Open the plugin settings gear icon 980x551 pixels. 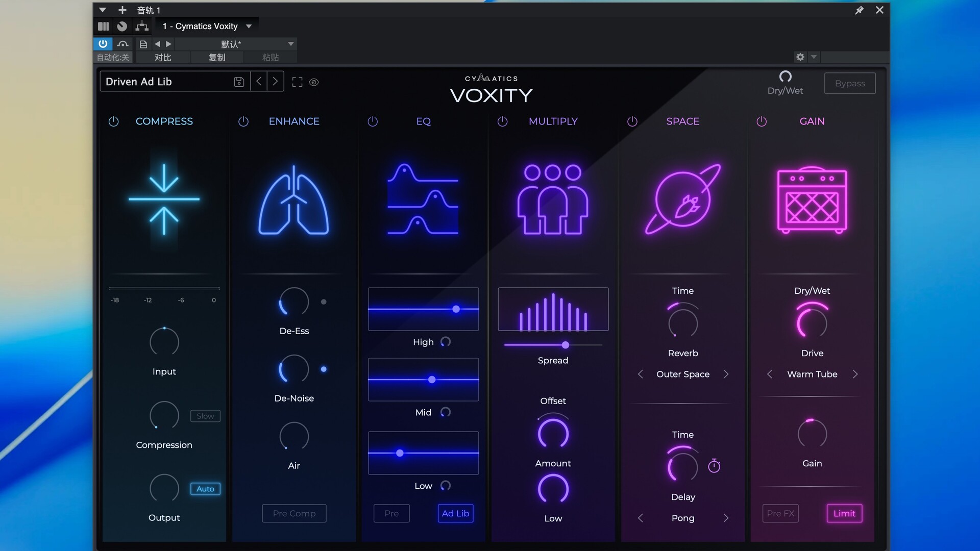pyautogui.click(x=800, y=57)
